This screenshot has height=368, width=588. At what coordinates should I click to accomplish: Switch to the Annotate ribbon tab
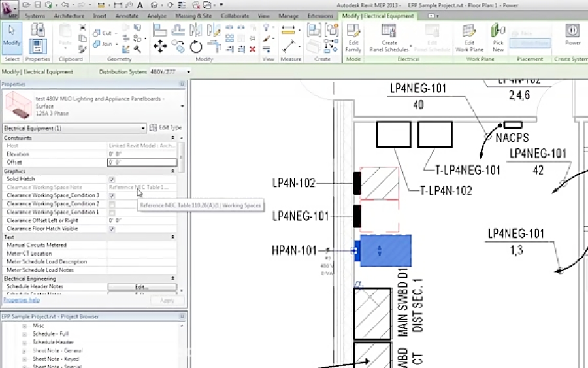127,16
